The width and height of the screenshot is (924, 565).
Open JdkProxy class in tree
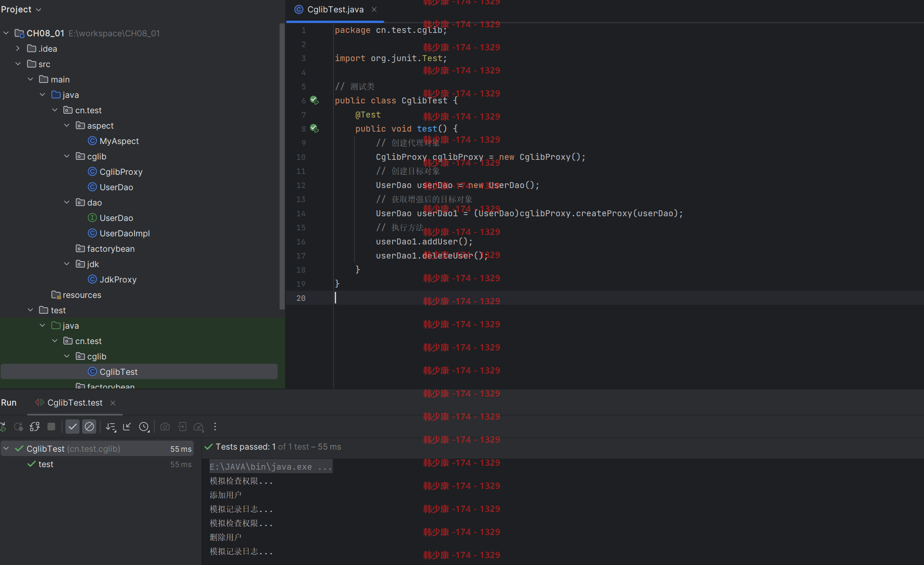118,280
